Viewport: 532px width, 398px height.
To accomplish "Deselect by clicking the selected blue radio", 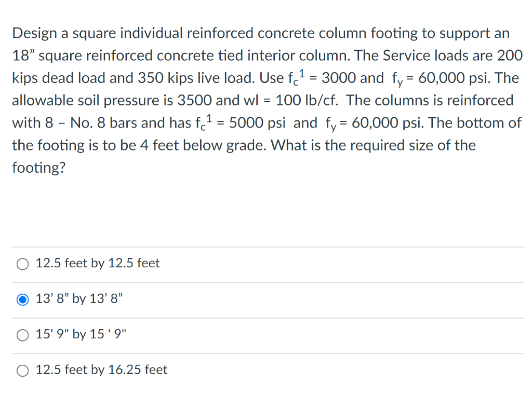I will (22, 299).
